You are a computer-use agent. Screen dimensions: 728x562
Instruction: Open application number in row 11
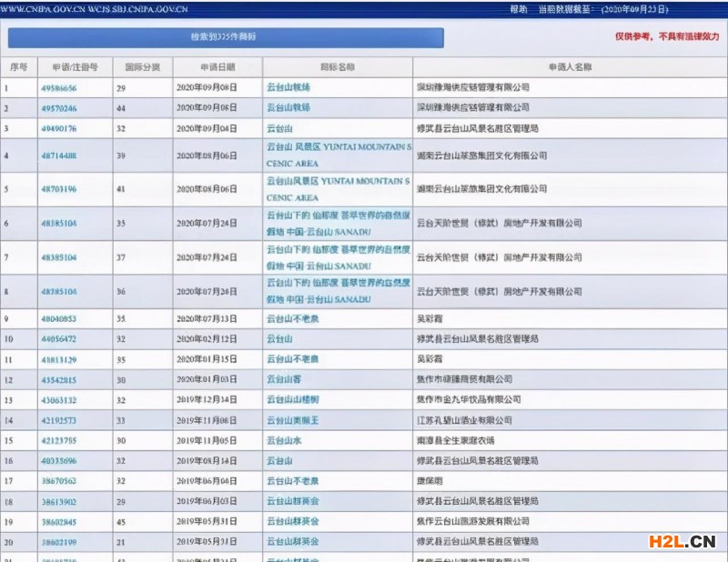59,359
